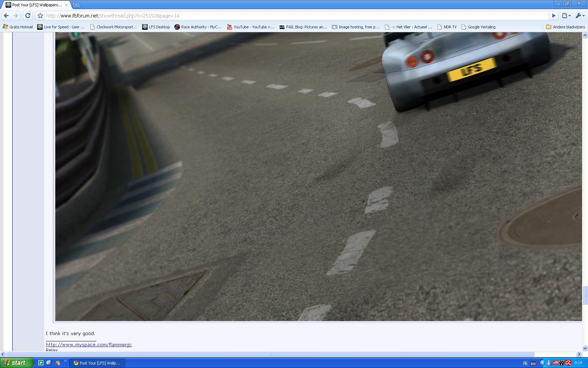588x368 pixels.
Task: Expand hidden system tray icons
Action: [543, 363]
